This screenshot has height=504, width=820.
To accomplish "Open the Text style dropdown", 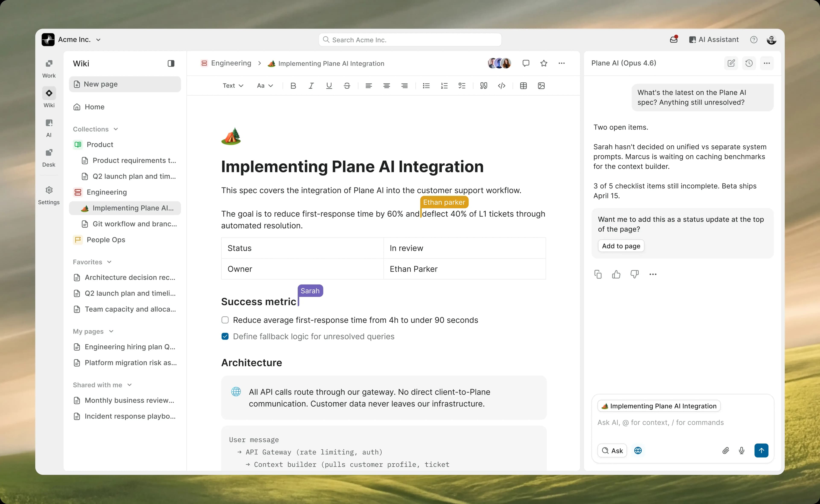I will coord(233,86).
